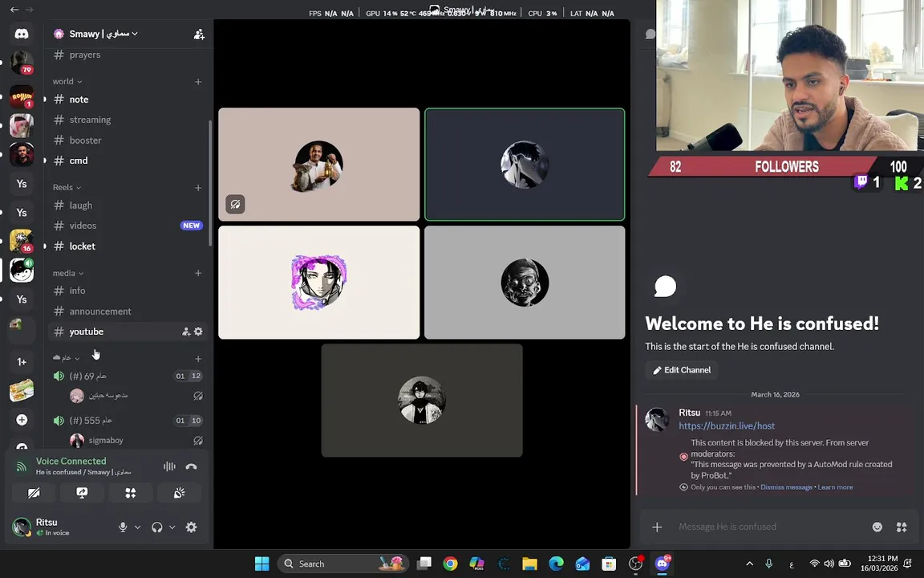The image size is (924, 578).
Task: Show hidden system tray icons chevron
Action: 750,564
